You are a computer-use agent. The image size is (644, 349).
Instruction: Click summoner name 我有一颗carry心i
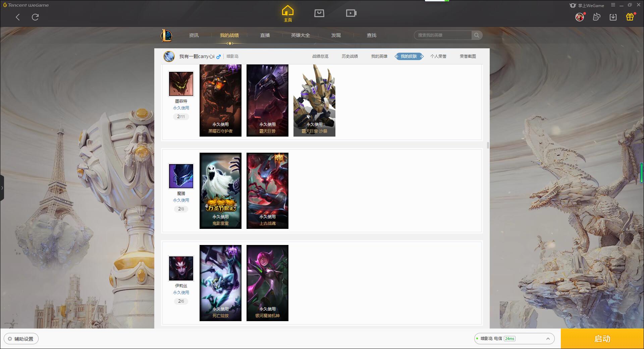pyautogui.click(x=197, y=56)
